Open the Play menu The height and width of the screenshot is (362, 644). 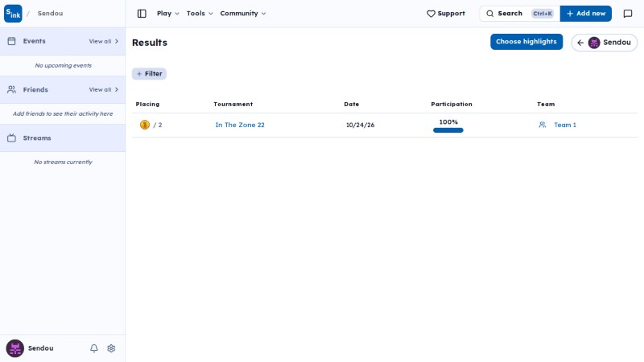point(168,14)
